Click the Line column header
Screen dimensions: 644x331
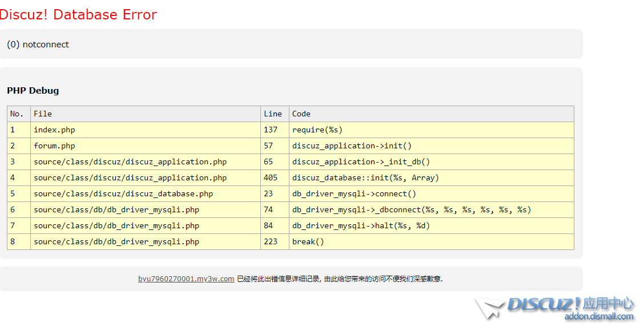click(273, 114)
